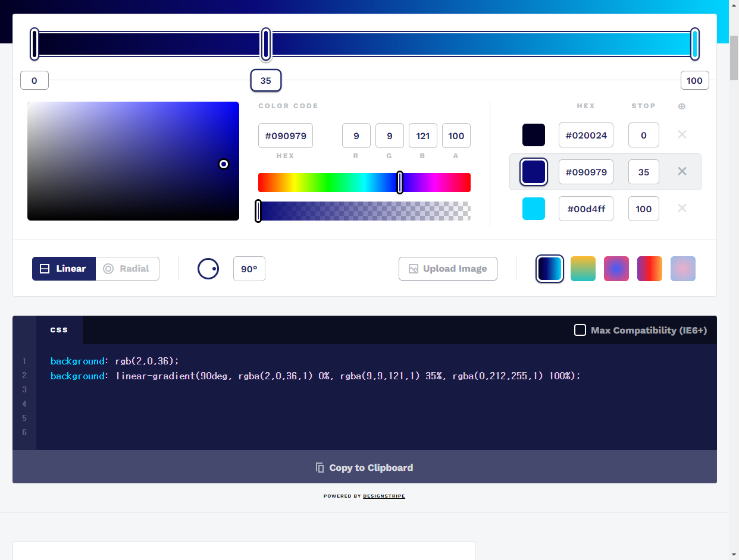Switch to Radial gradient mode

127,269
